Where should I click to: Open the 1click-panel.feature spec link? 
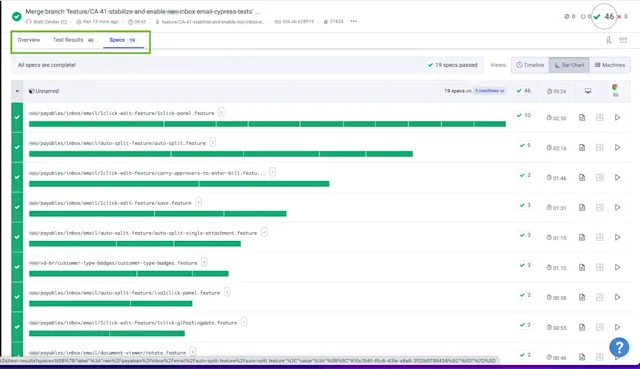click(122, 113)
